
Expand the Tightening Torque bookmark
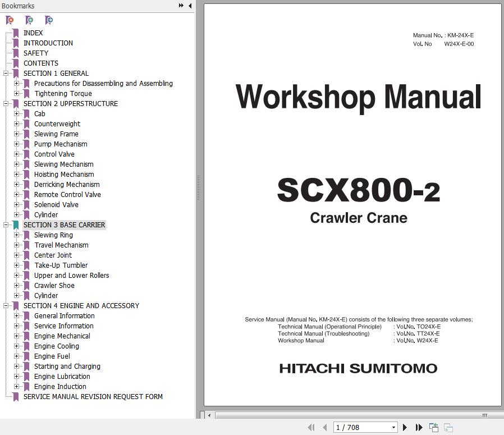pyautogui.click(x=16, y=94)
